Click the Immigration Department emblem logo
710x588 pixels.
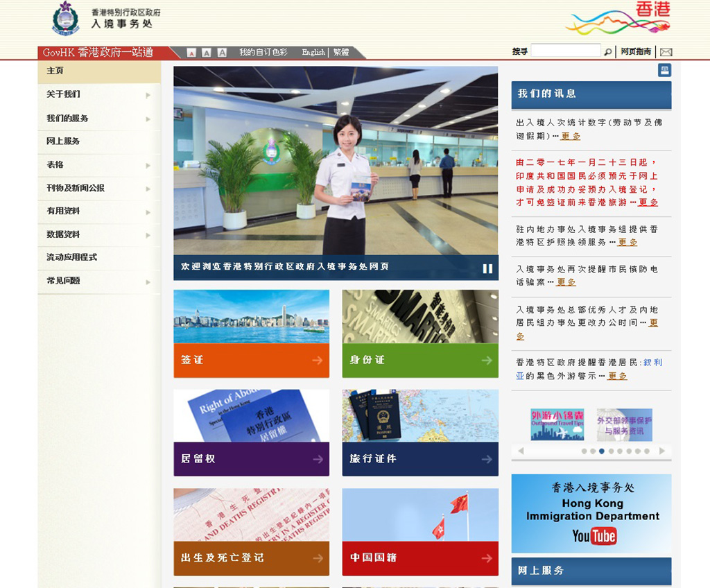(x=66, y=19)
